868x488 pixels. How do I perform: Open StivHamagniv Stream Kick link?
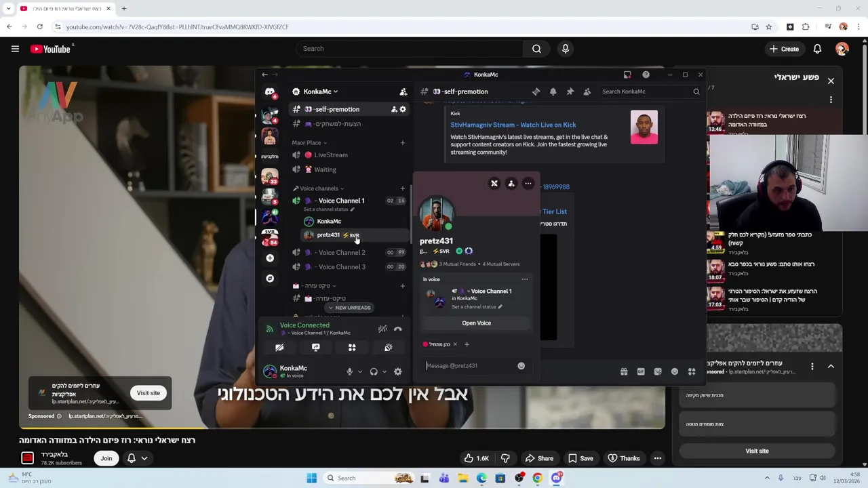[513, 125]
